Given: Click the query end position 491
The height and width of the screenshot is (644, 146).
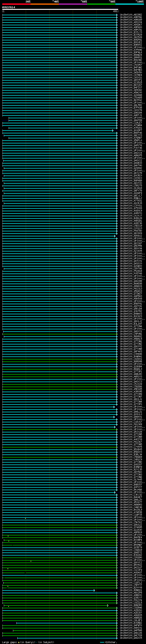Looking at the screenshot, I should (115, 11).
